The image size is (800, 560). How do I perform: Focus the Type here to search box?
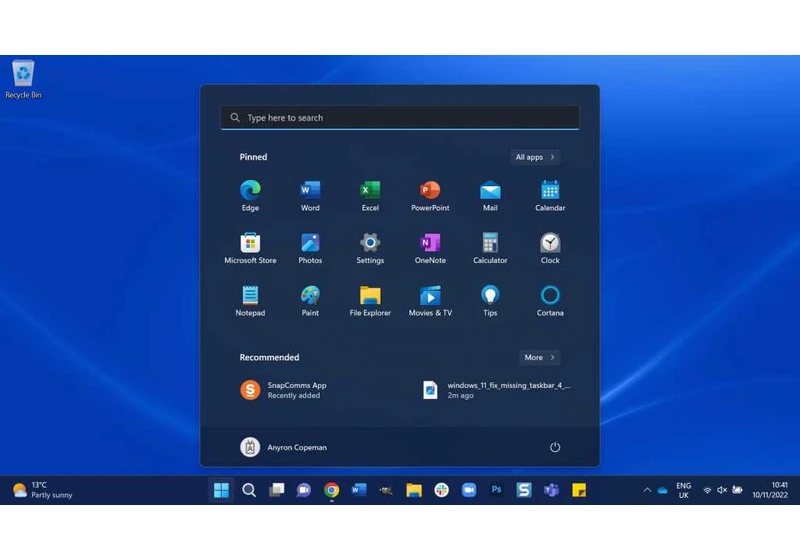[400, 118]
